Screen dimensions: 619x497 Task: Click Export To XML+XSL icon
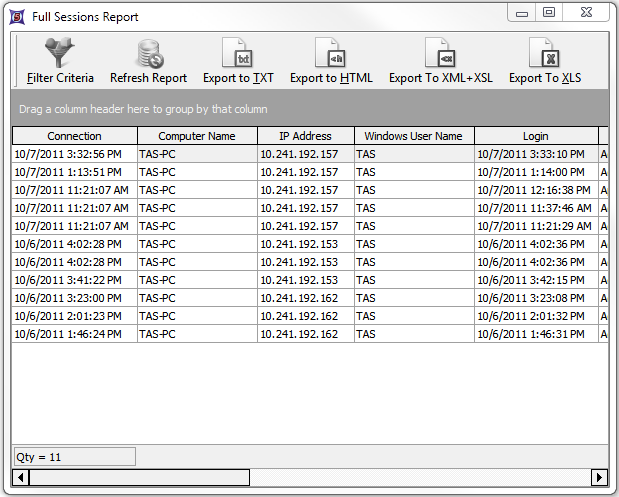click(440, 52)
